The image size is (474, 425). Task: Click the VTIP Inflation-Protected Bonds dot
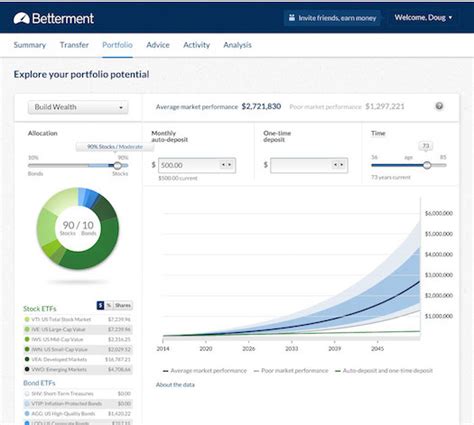point(27,404)
